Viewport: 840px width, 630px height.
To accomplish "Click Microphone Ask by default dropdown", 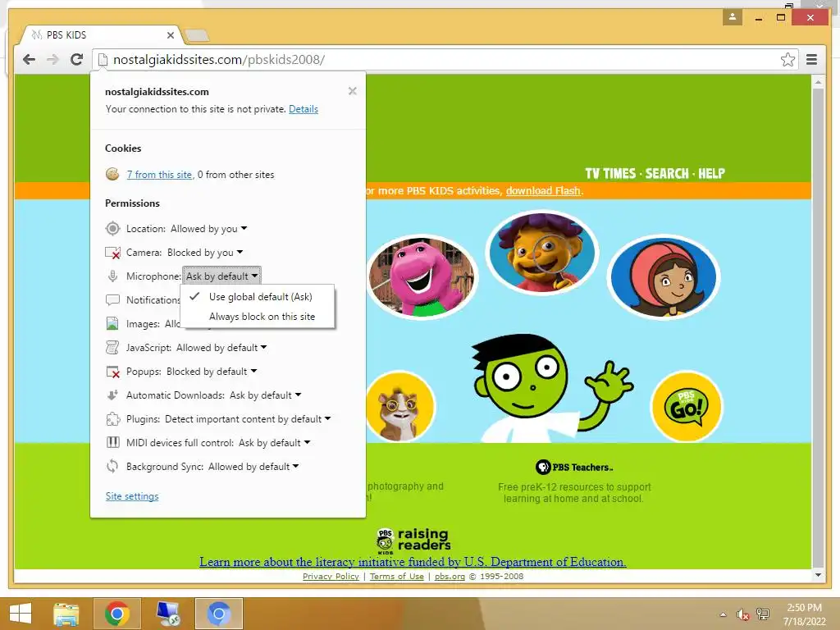I will click(221, 276).
